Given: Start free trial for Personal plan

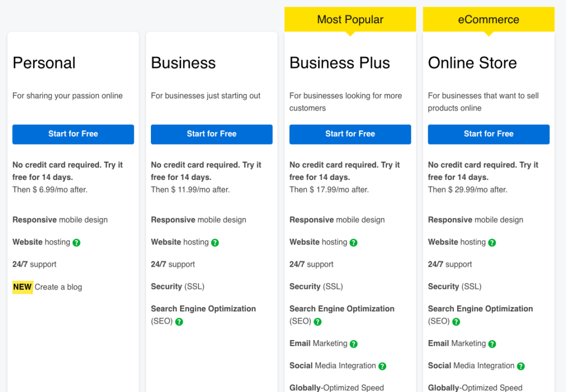Looking at the screenshot, I should coord(73,134).
